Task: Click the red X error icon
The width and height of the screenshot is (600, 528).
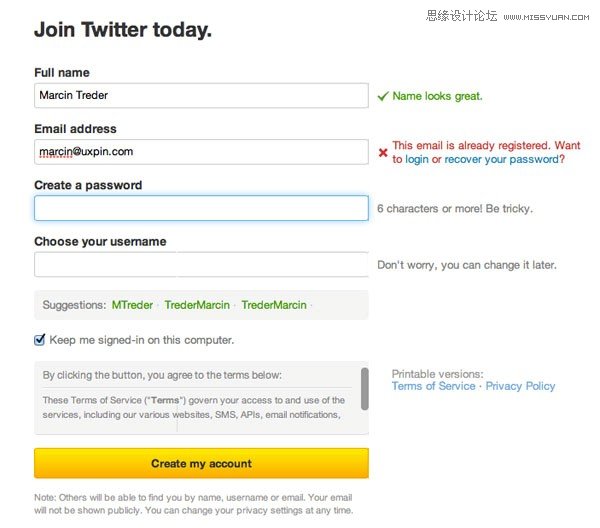Action: coord(383,152)
